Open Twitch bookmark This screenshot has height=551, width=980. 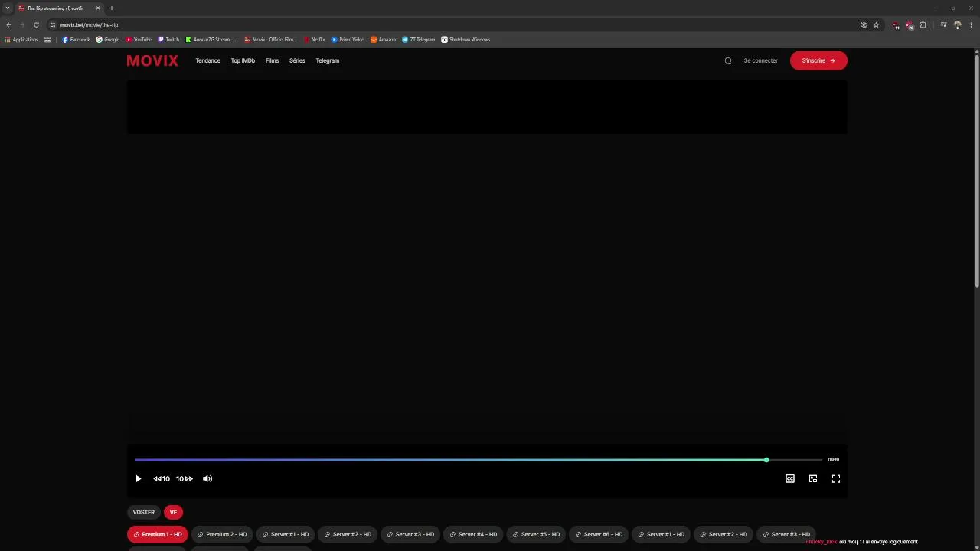pos(168,40)
